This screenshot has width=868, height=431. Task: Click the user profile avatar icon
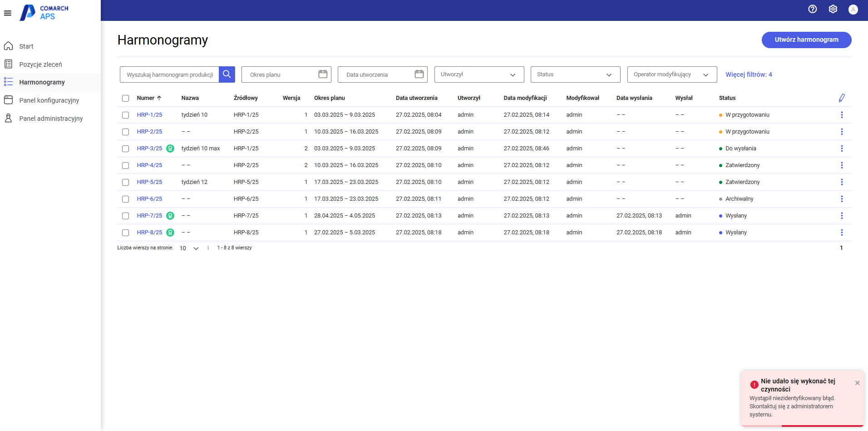(x=853, y=10)
